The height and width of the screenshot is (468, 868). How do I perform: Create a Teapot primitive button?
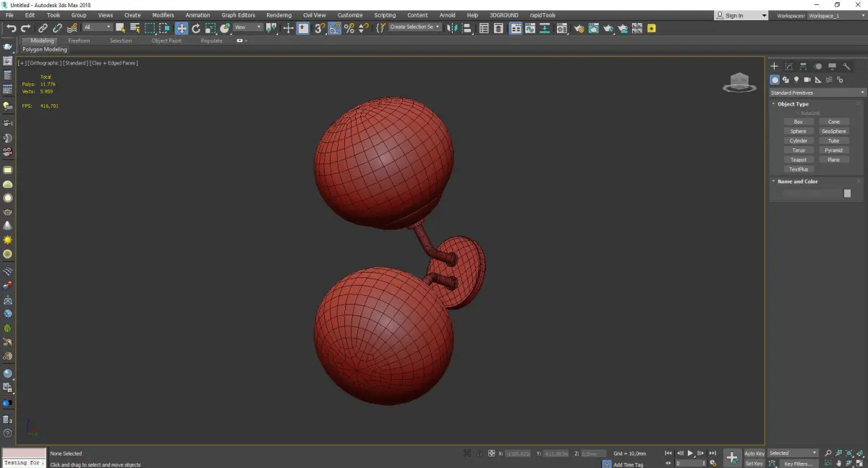799,160
